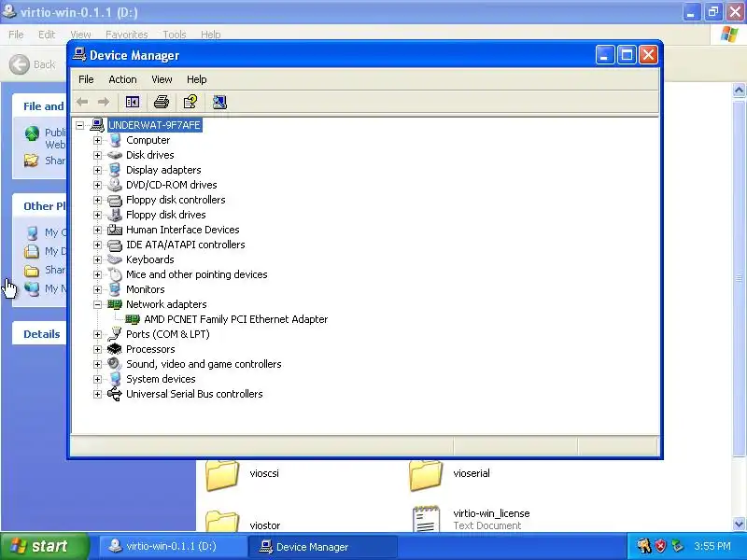The width and height of the screenshot is (747, 560).
Task: Open the Tools menu in Explorer window
Action: point(175,35)
